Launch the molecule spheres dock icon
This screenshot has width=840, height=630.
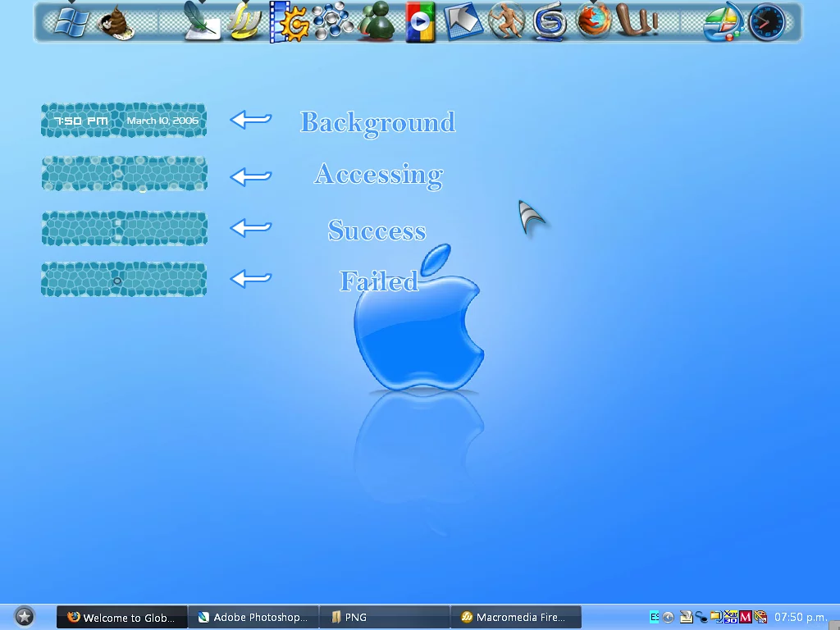click(332, 21)
